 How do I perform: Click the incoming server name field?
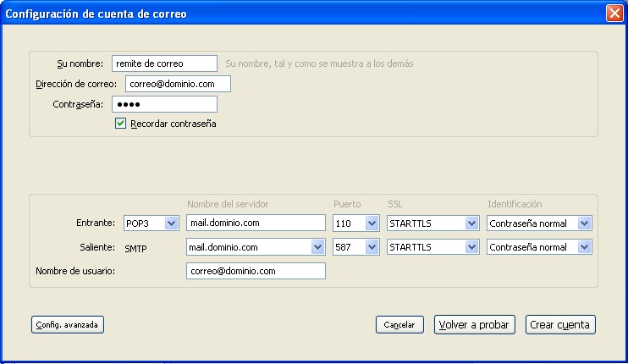coord(256,223)
